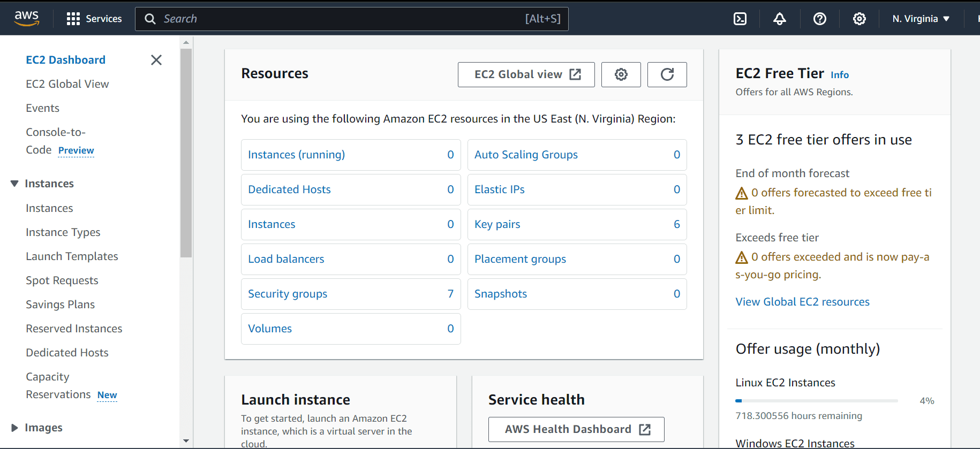Open Console-to-Code Preview in sidebar
Viewport: 980px width, 449px height.
(x=60, y=141)
